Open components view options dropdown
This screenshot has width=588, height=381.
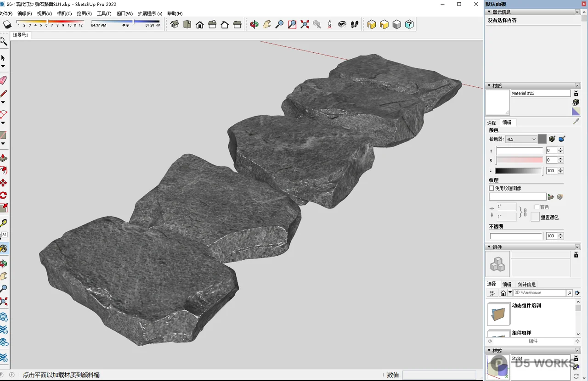pos(492,293)
